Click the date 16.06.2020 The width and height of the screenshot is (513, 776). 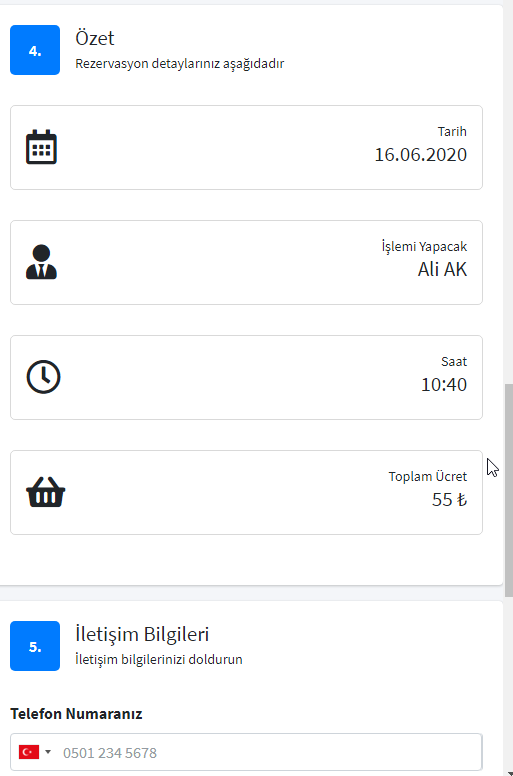(x=420, y=155)
